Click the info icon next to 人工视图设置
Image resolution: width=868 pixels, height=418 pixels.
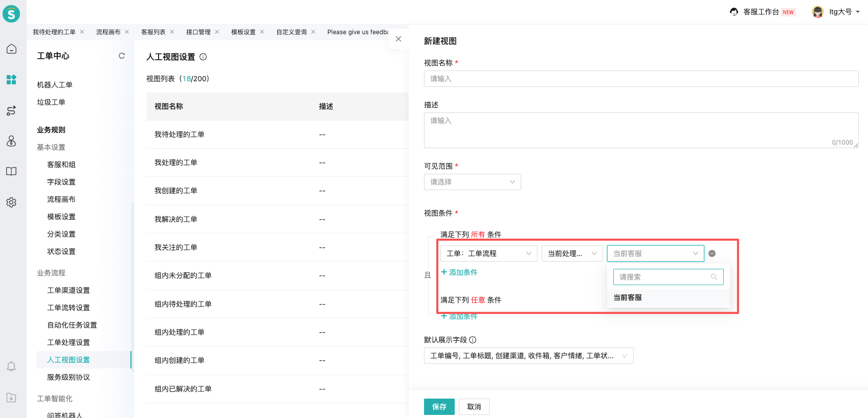(203, 57)
